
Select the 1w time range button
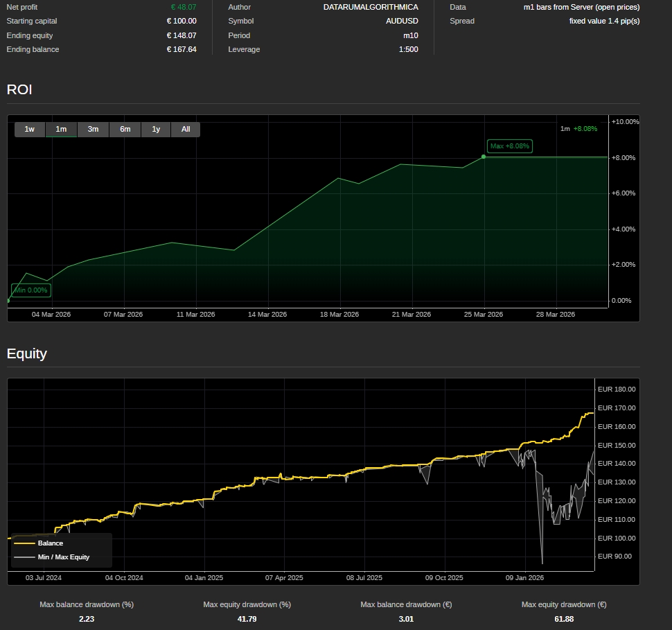pyautogui.click(x=30, y=130)
